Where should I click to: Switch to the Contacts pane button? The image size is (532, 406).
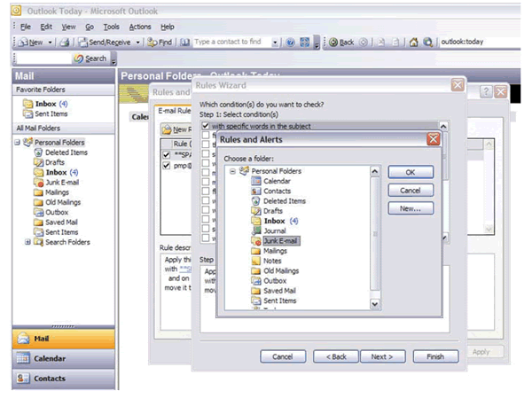pos(64,379)
